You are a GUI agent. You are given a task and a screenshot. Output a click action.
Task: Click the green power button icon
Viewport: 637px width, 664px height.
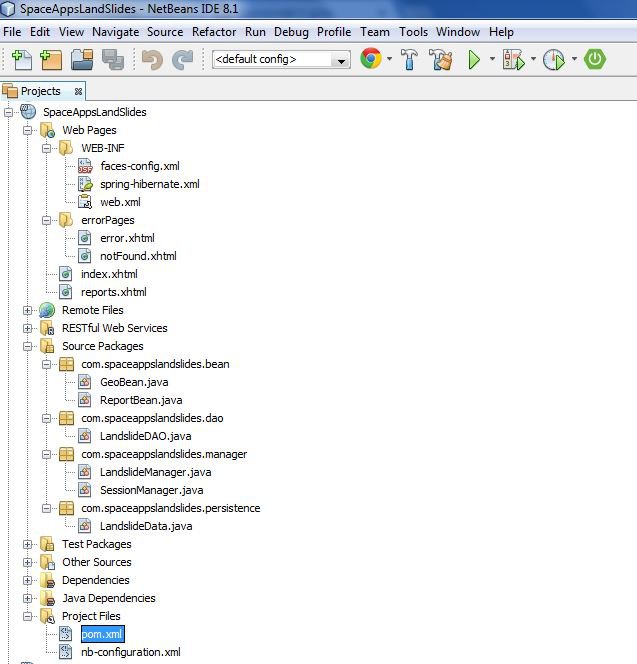596,60
